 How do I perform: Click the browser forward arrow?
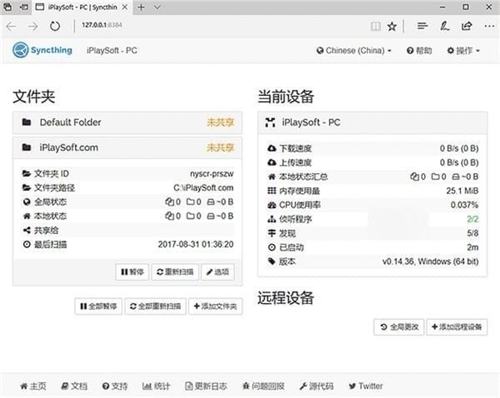pos(33,26)
